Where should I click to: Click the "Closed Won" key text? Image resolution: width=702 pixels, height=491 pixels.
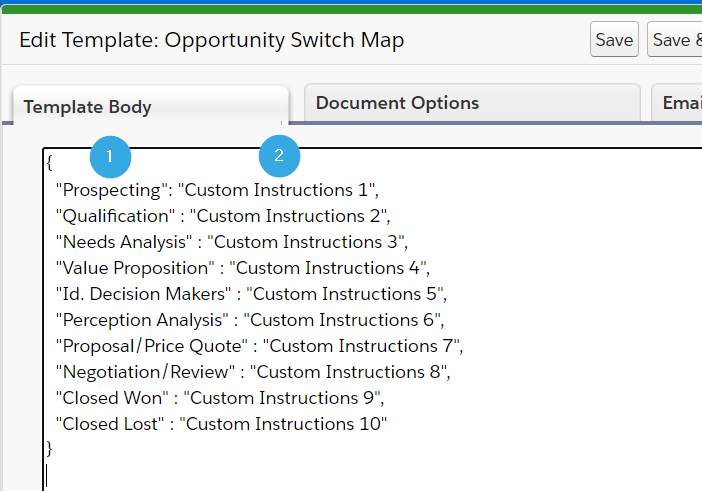point(112,398)
